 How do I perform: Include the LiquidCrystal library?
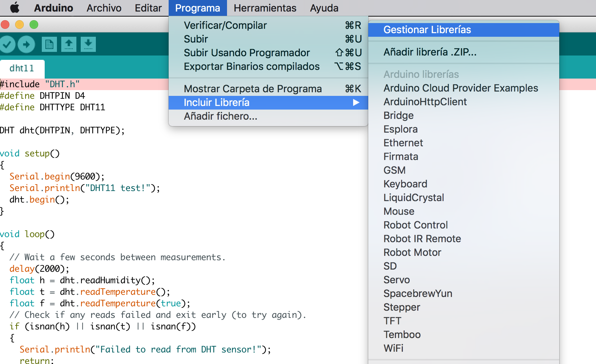click(x=464, y=197)
